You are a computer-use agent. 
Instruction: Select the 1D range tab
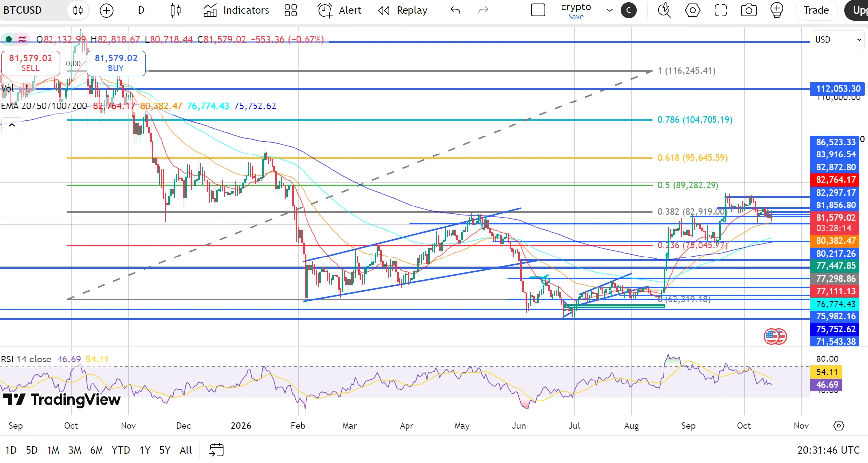click(11, 450)
